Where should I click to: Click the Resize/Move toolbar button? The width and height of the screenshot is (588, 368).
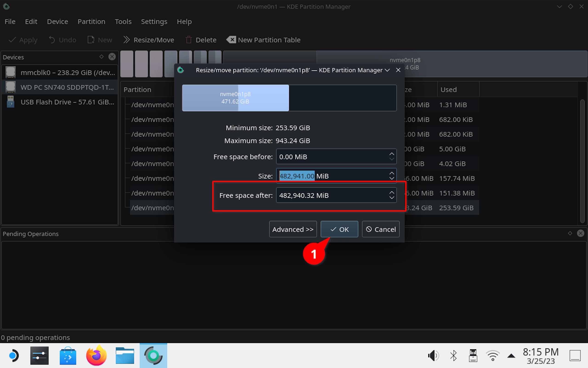coord(149,40)
